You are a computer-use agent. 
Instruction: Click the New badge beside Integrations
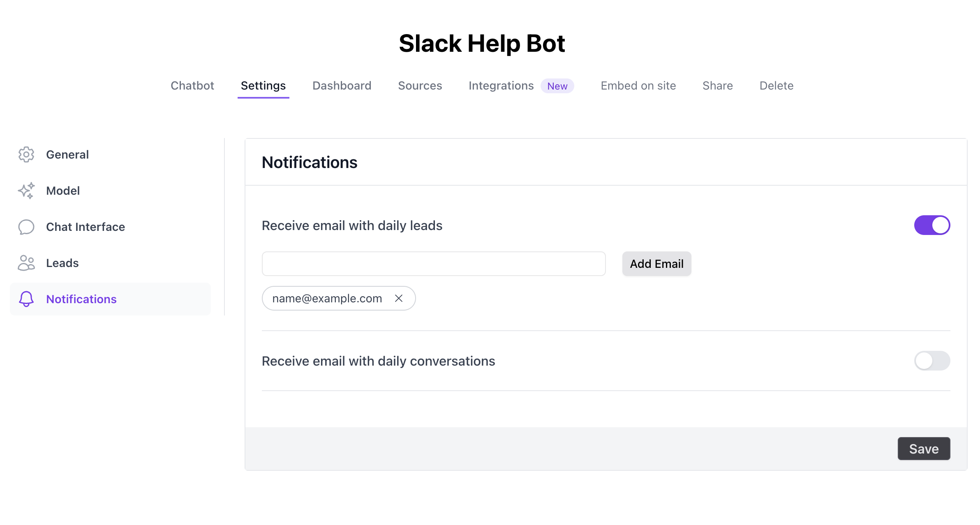click(x=557, y=86)
